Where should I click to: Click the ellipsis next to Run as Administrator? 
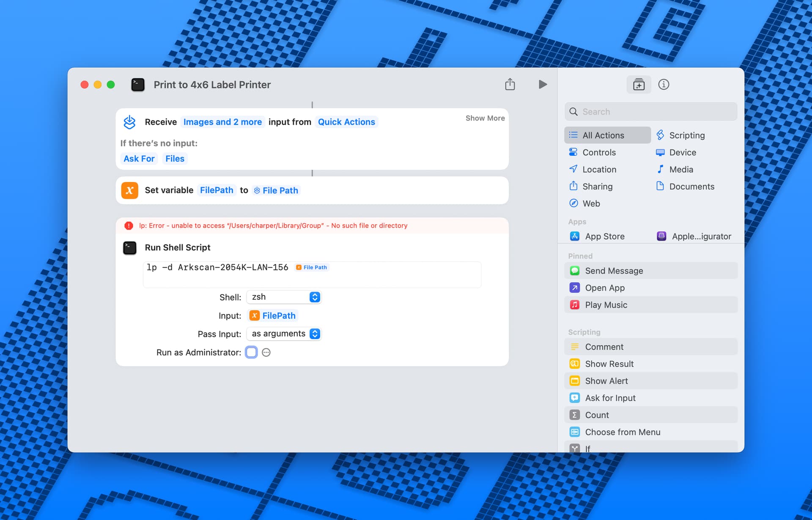tap(266, 352)
